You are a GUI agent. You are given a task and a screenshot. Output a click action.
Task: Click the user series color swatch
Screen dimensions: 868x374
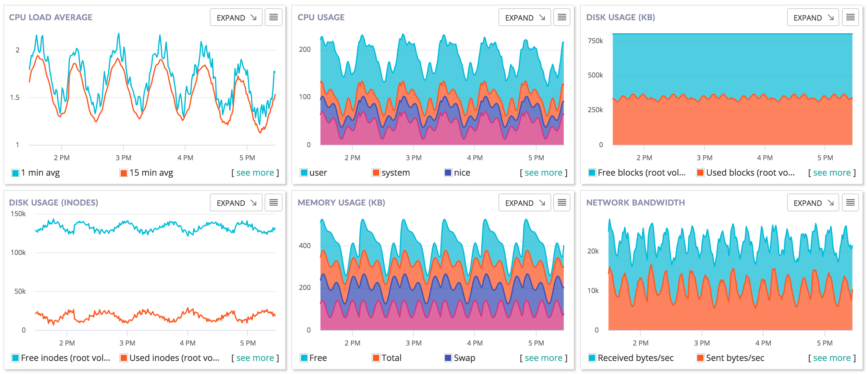(x=304, y=173)
